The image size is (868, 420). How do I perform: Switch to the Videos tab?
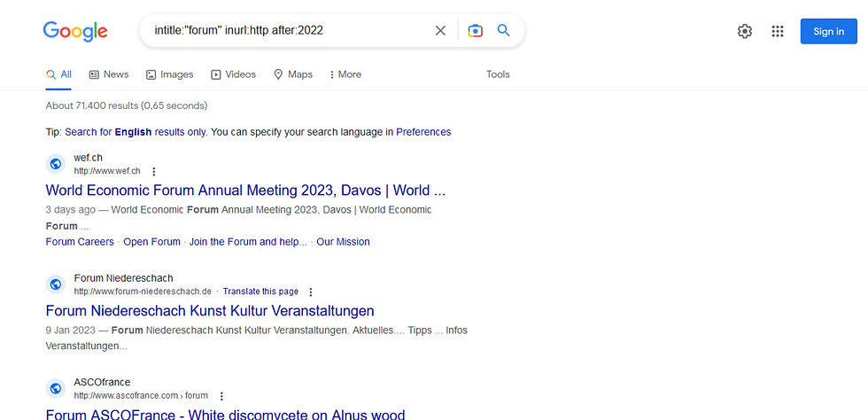pyautogui.click(x=233, y=74)
